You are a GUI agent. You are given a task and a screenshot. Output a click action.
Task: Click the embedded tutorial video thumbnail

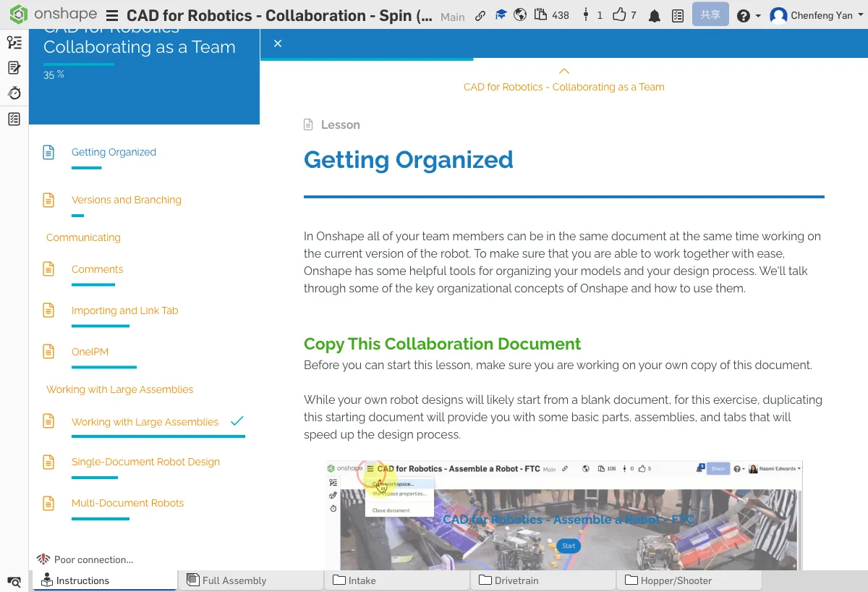coord(564,515)
